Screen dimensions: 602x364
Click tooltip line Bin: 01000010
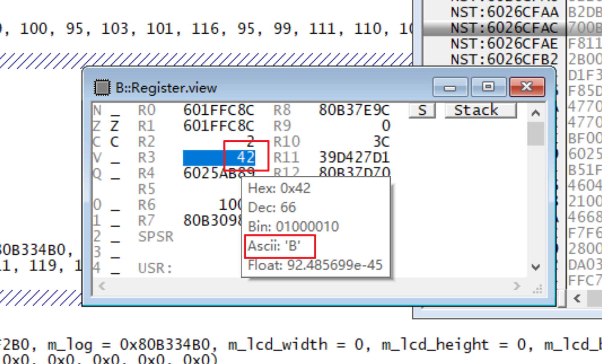293,227
